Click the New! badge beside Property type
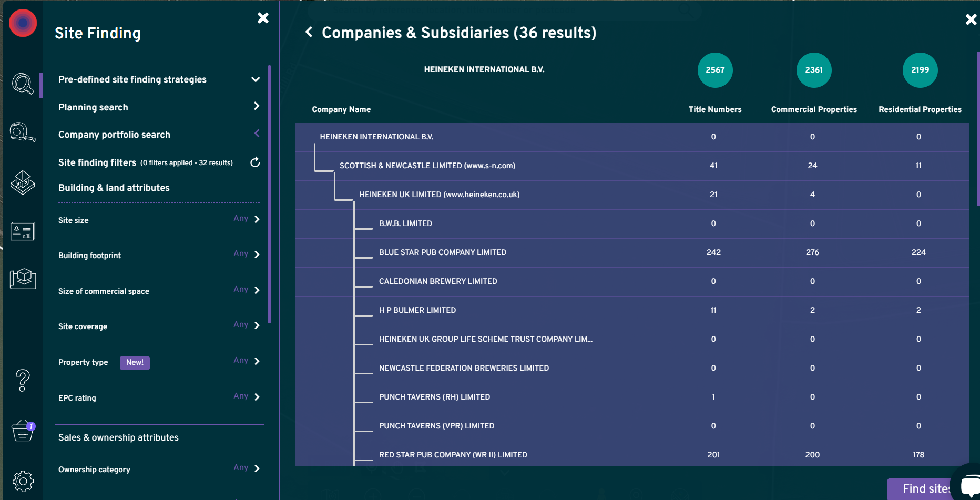This screenshot has height=500, width=980. coord(135,362)
